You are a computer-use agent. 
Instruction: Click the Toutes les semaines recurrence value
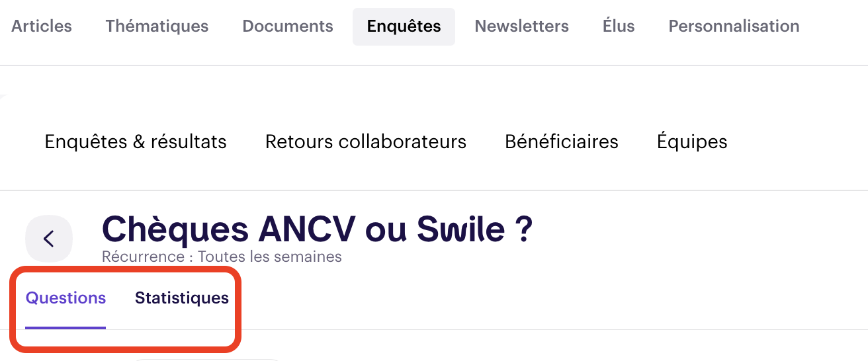click(270, 257)
